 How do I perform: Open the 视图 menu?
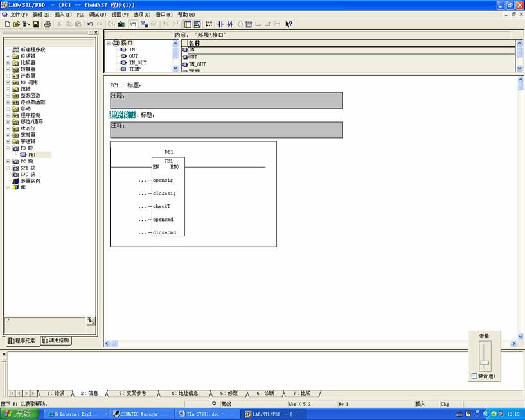coord(120,15)
